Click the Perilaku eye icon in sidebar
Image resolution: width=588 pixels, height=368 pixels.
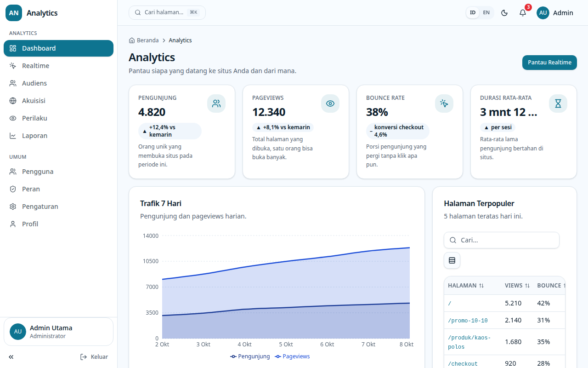[13, 118]
